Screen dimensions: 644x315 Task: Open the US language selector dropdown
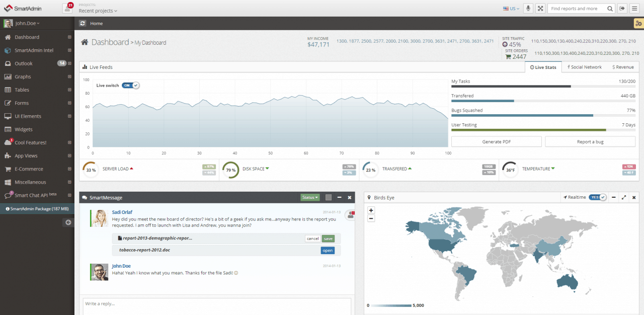click(511, 9)
